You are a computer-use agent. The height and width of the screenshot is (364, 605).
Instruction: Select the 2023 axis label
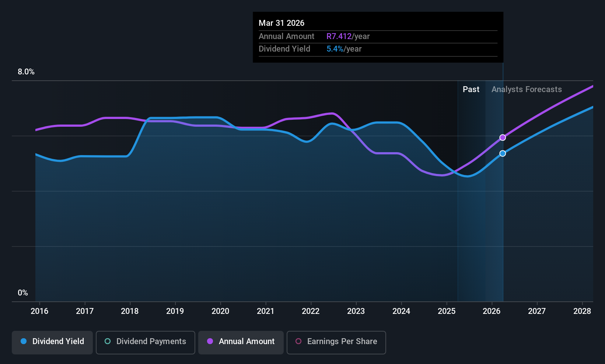point(356,311)
